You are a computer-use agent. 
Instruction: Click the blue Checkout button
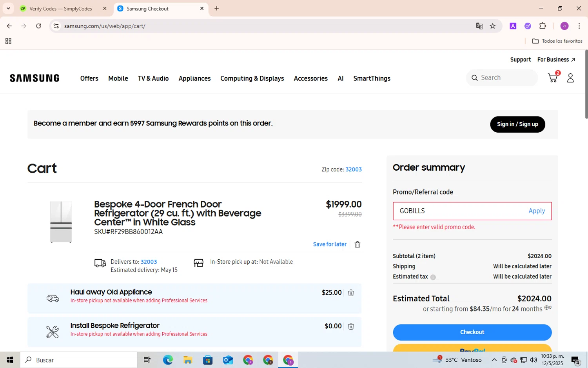coord(472,332)
